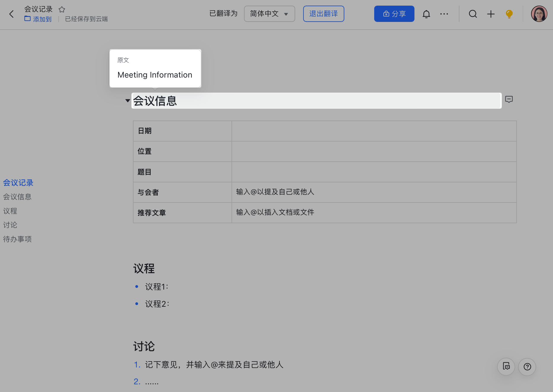Open the 简体中文 language dropdown
Screen dimensions: 553x392
(x=269, y=14)
